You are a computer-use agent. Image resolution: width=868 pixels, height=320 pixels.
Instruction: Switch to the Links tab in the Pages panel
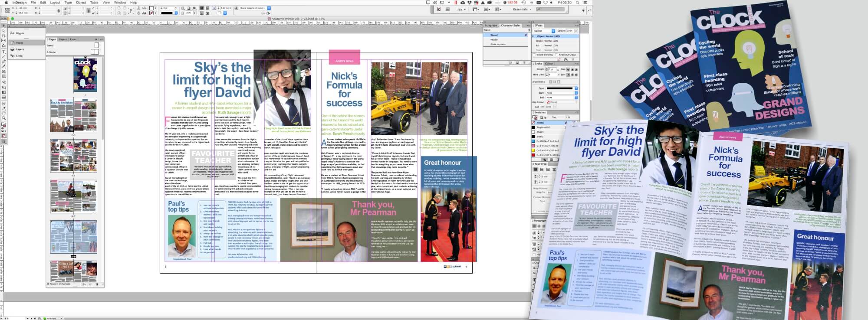pos(73,39)
